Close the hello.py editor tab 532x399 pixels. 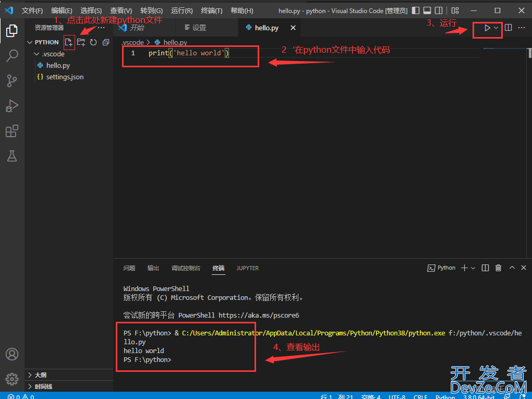tap(293, 28)
